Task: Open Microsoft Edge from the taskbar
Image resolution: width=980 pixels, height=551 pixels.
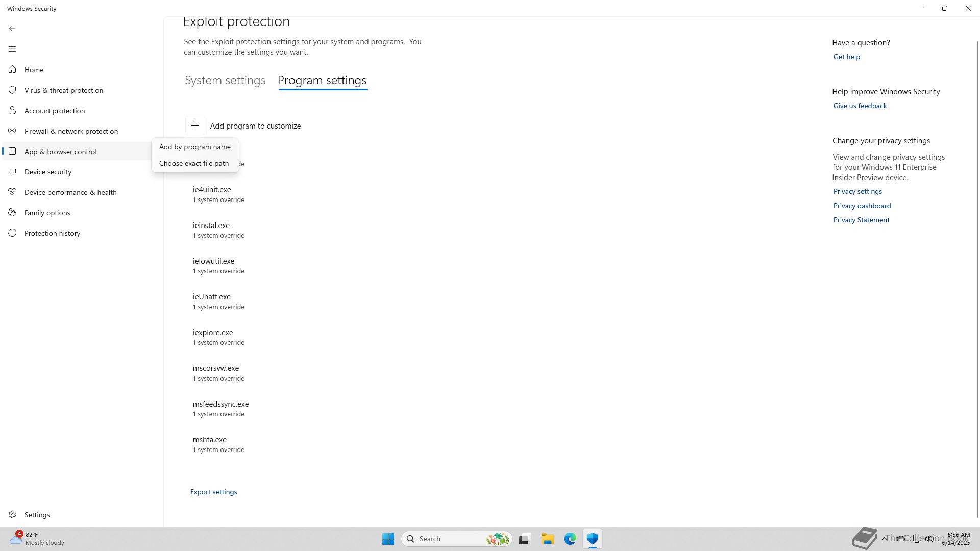Action: (570, 539)
